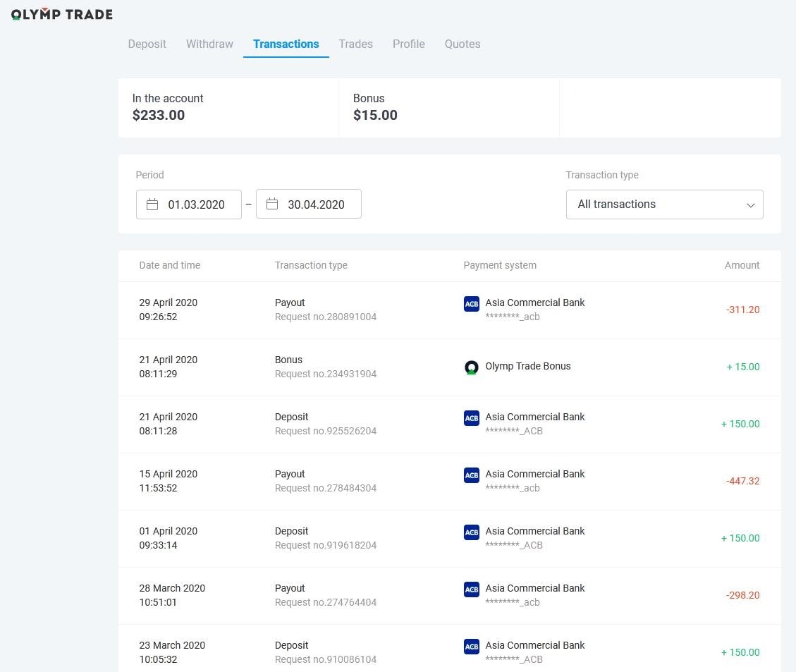Click ACB icon on 15 April payout
796x672 pixels.
click(x=472, y=475)
